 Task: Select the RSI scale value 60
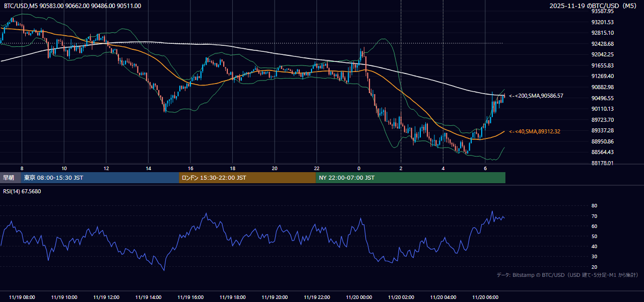594,226
